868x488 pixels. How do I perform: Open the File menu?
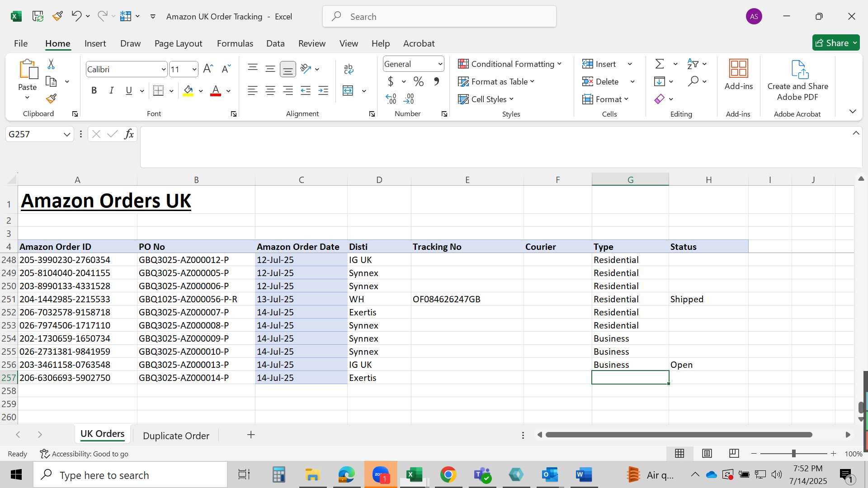point(21,43)
